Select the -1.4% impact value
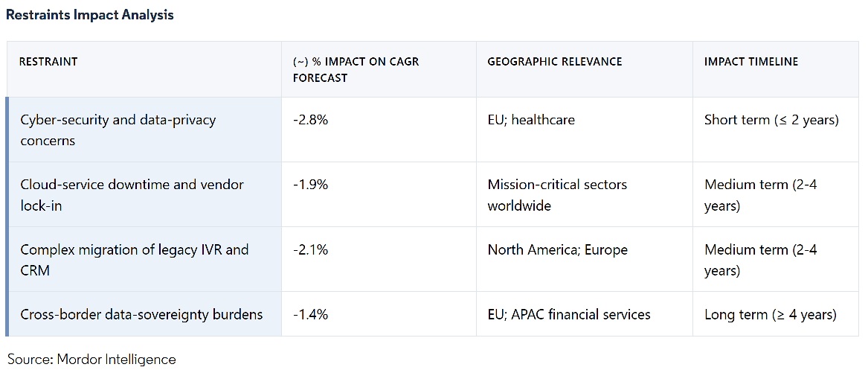The width and height of the screenshot is (868, 370). pyautogui.click(x=310, y=314)
